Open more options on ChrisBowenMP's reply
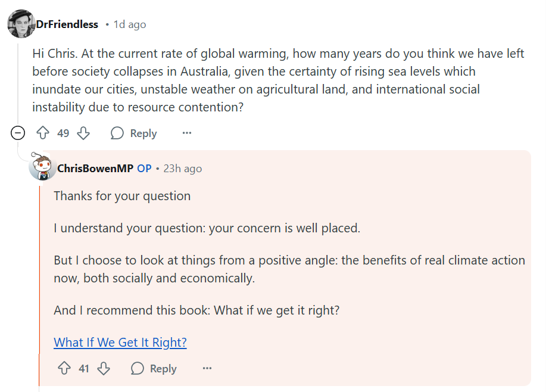The width and height of the screenshot is (546, 392). coord(207,369)
